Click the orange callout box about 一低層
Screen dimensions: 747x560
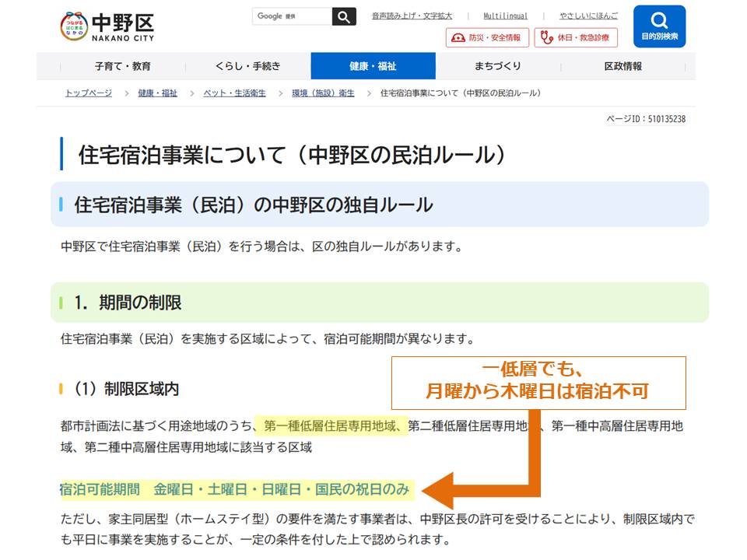click(x=538, y=383)
